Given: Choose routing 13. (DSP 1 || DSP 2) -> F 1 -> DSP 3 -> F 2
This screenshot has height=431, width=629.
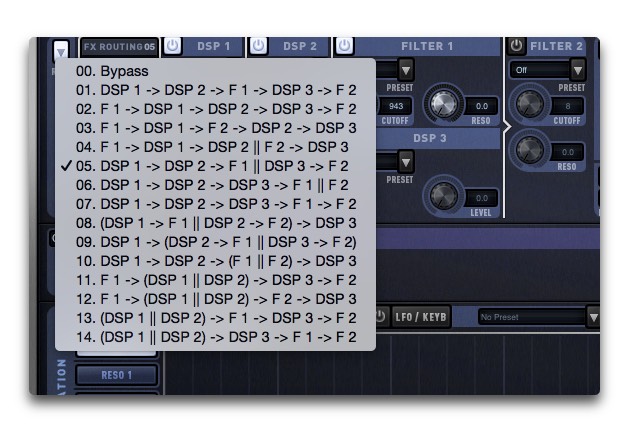Looking at the screenshot, I should (215, 318).
